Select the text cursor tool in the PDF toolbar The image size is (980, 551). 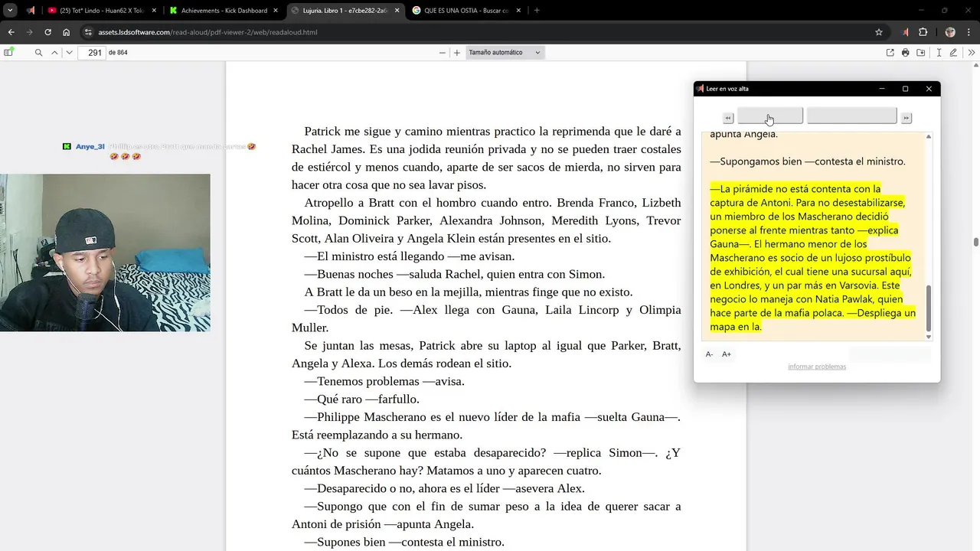939,53
